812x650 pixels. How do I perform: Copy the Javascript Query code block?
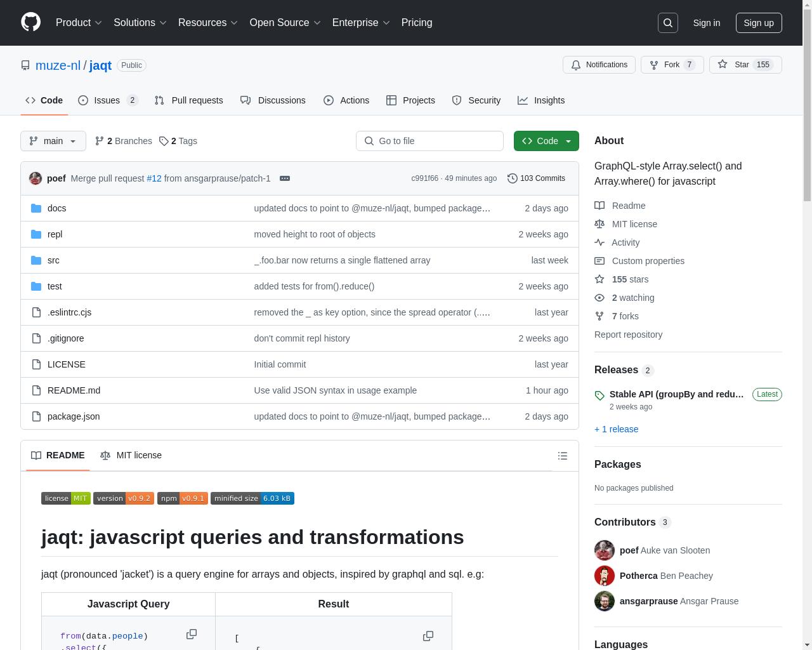coord(192,634)
